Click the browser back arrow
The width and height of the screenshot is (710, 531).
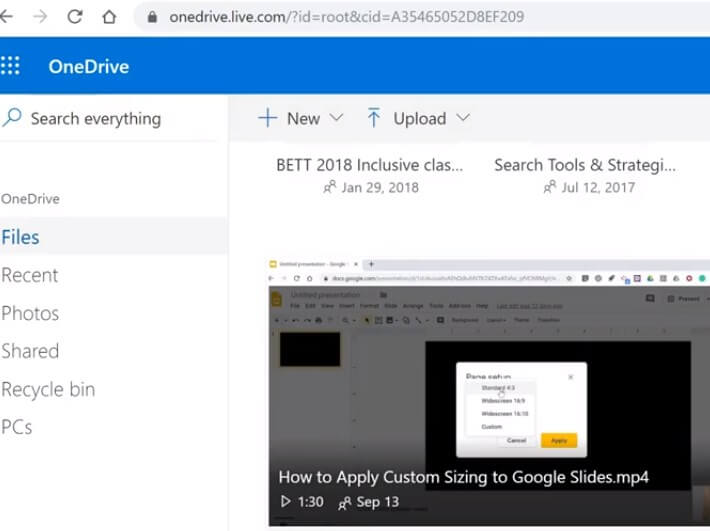point(6,17)
